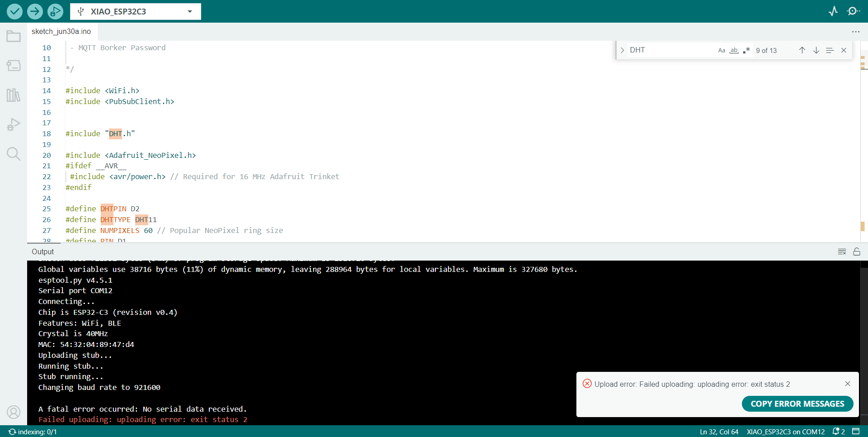Viewport: 868px width, 437px height.
Task: Open the Serial Monitor
Action: click(854, 11)
